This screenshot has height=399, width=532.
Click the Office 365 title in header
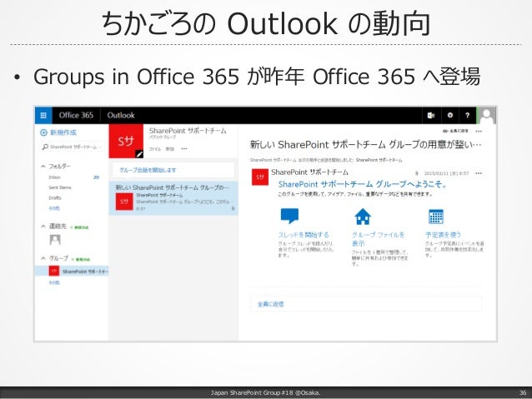click(76, 115)
